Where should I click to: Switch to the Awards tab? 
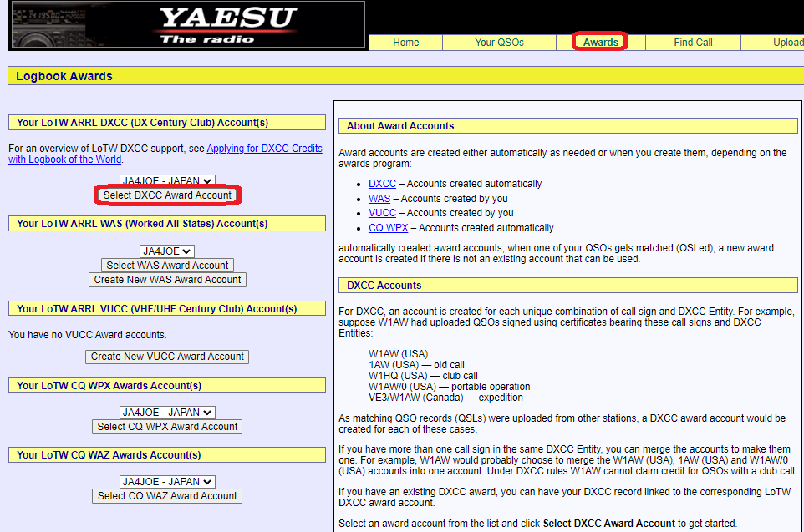pos(600,43)
